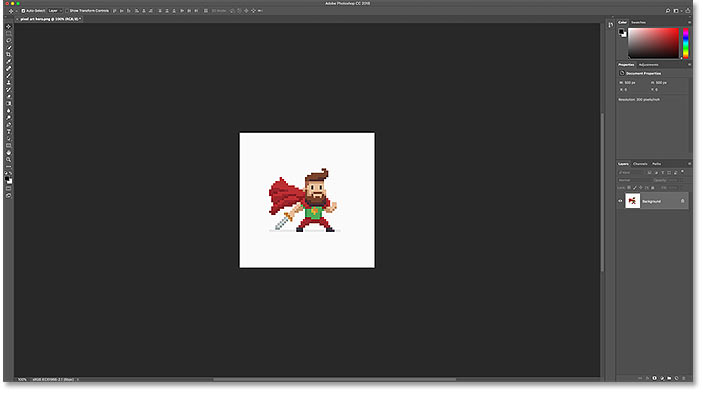Enable Show Transform Controls checkbox
The width and height of the screenshot is (703, 393).
coord(67,11)
